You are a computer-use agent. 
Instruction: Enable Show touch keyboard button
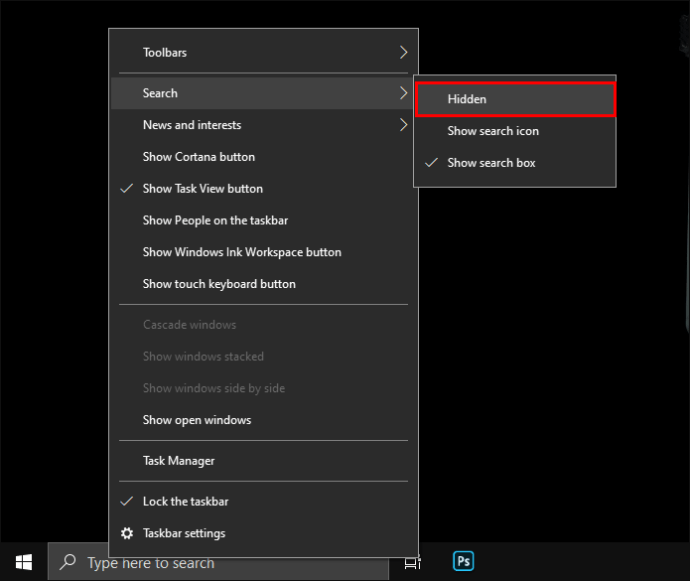[x=264, y=284]
